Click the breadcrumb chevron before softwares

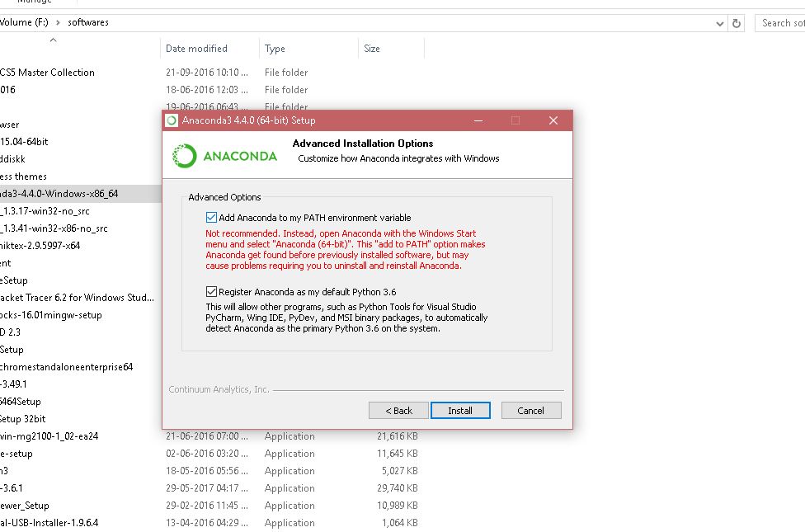pyautogui.click(x=58, y=22)
